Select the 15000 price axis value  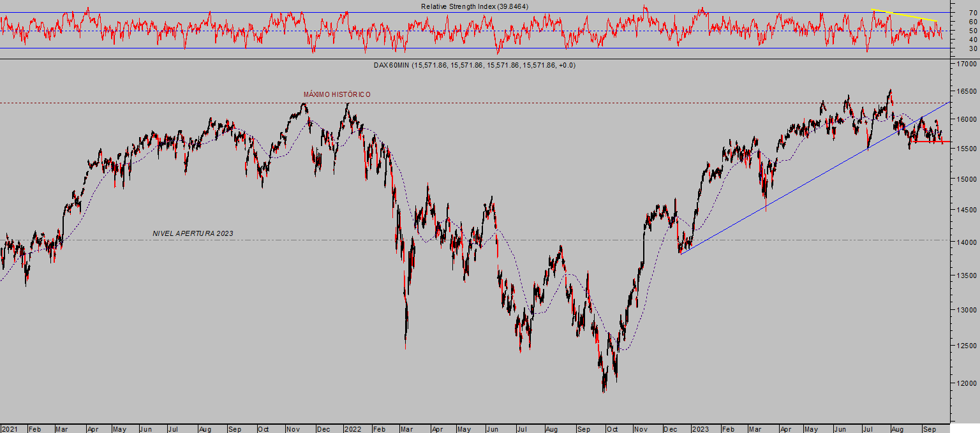(967, 179)
